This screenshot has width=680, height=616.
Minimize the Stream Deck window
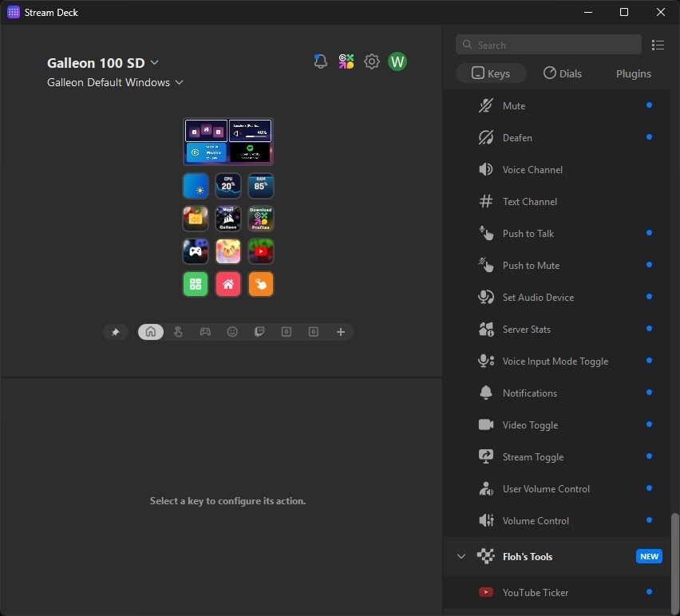588,12
